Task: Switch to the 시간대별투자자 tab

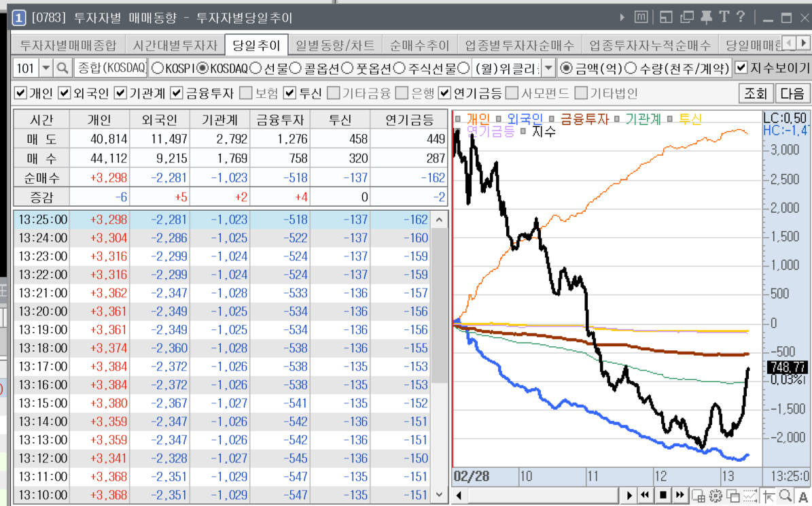Action: [x=175, y=46]
